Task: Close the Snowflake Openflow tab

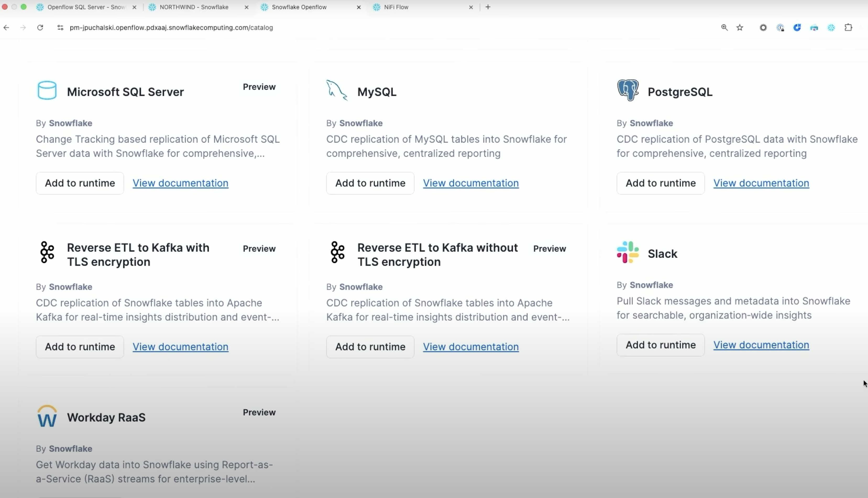Action: coord(359,7)
